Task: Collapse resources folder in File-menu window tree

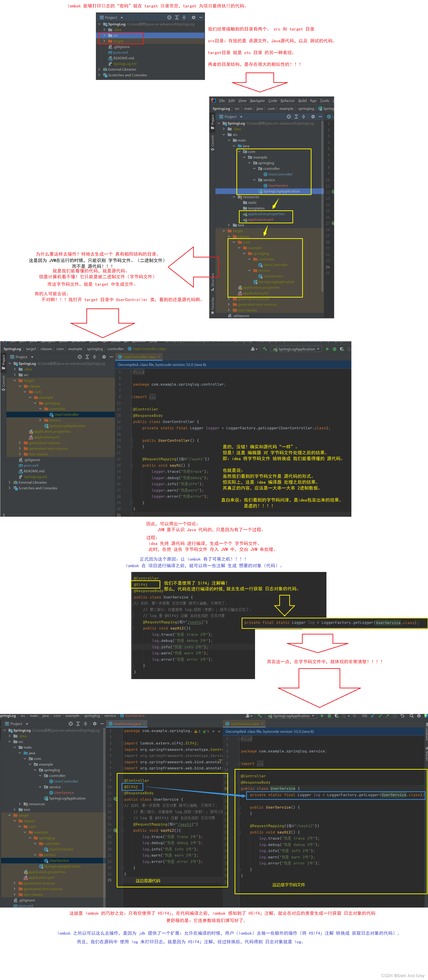Action: (x=234, y=197)
